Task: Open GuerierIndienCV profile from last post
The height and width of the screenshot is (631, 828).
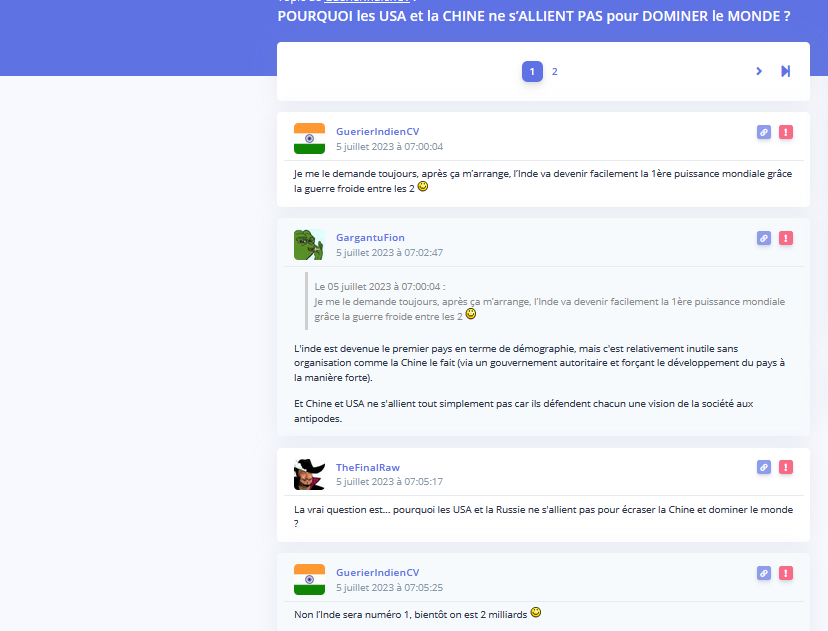Action: [x=378, y=572]
